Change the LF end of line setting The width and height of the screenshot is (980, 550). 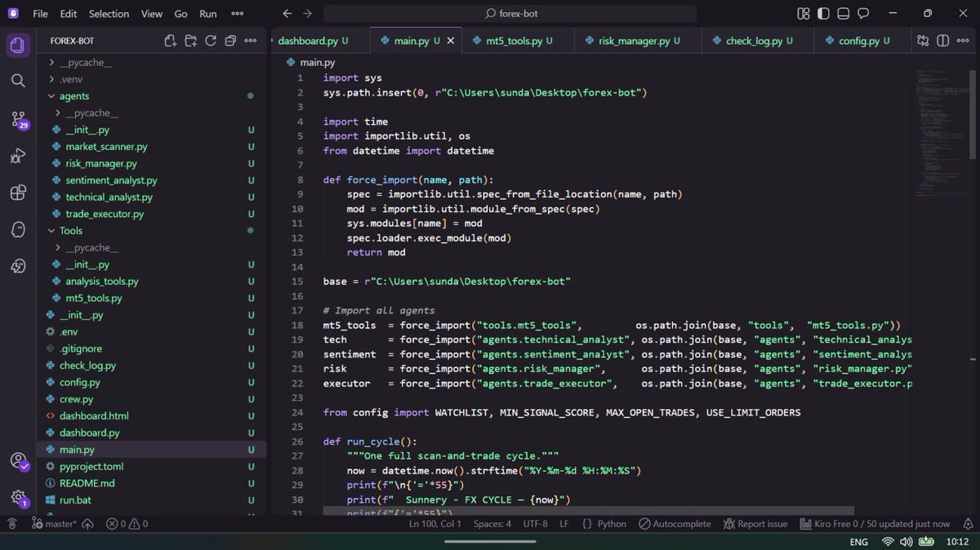coord(564,524)
